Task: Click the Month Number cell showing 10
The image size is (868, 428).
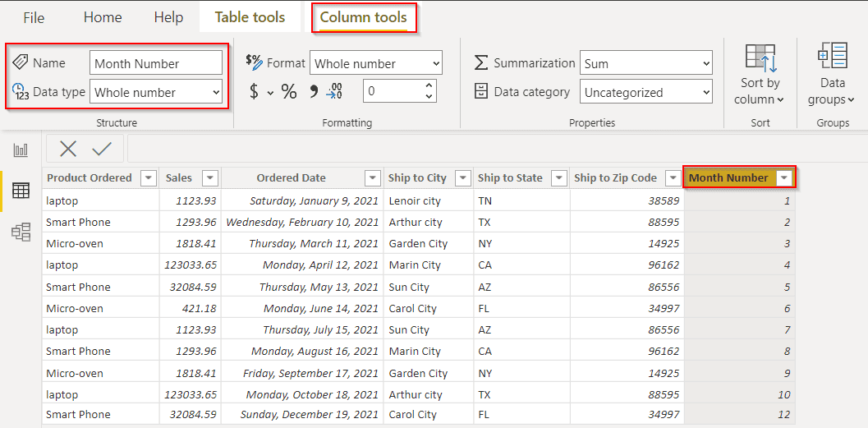Action: (x=740, y=395)
